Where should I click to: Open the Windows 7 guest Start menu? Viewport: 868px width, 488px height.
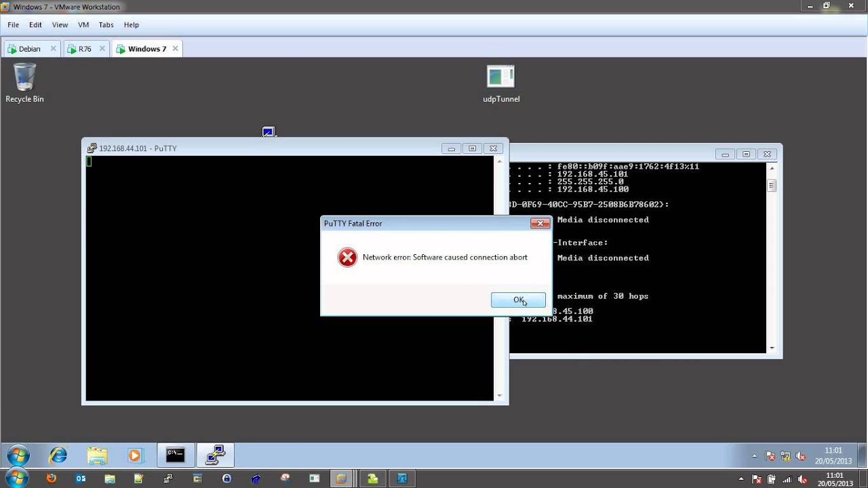click(18, 455)
